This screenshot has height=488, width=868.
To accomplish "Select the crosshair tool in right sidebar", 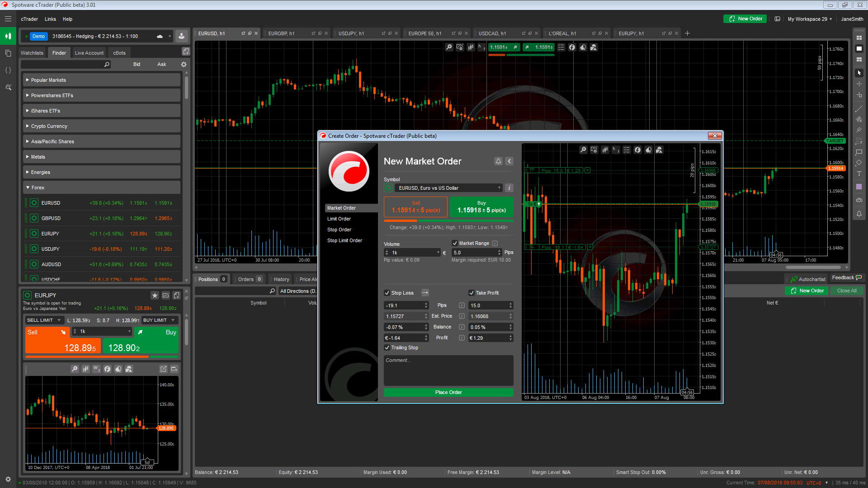I will click(859, 84).
